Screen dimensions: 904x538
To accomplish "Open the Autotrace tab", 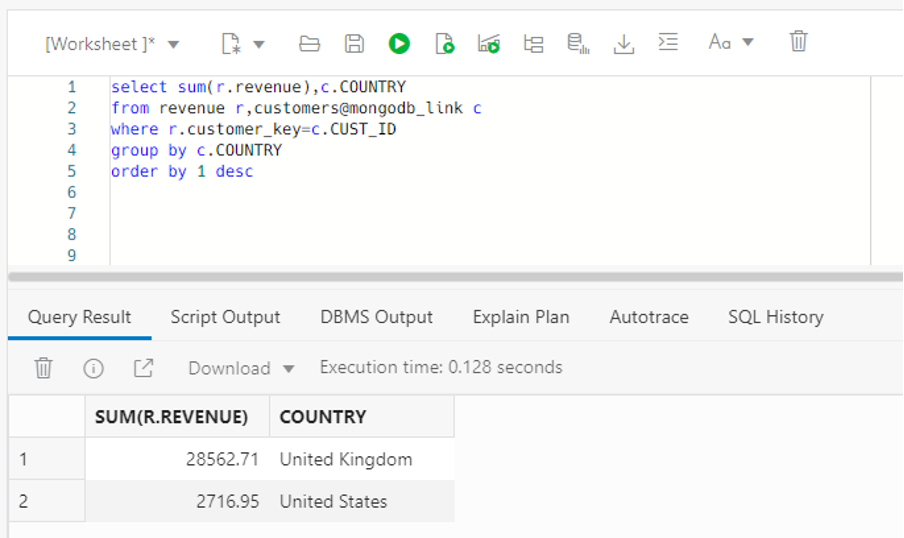I will point(649,317).
